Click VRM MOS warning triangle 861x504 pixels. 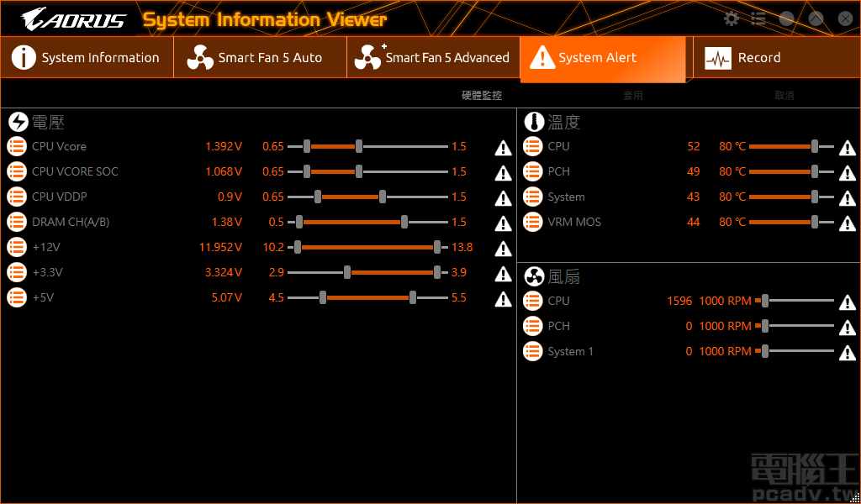click(x=848, y=223)
